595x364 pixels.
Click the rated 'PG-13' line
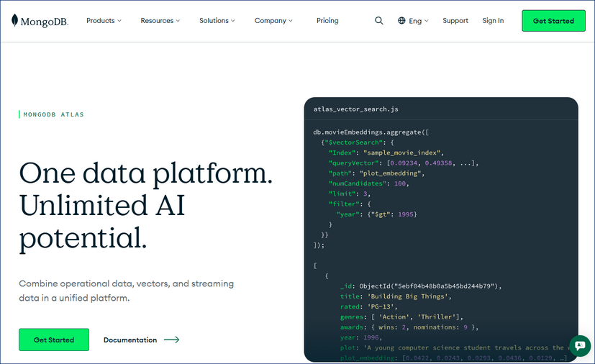pos(369,306)
